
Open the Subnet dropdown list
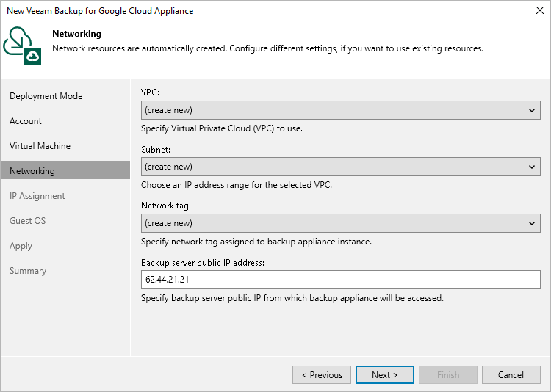click(340, 167)
